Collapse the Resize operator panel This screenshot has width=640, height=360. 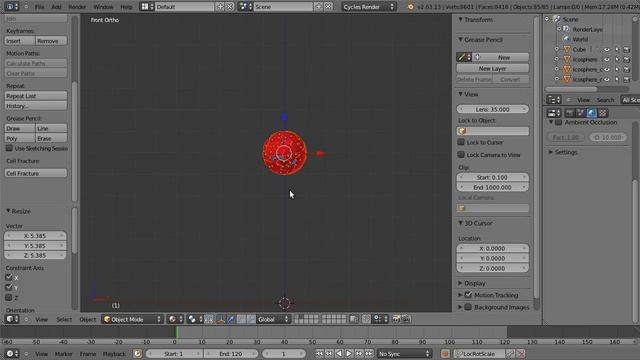point(8,211)
